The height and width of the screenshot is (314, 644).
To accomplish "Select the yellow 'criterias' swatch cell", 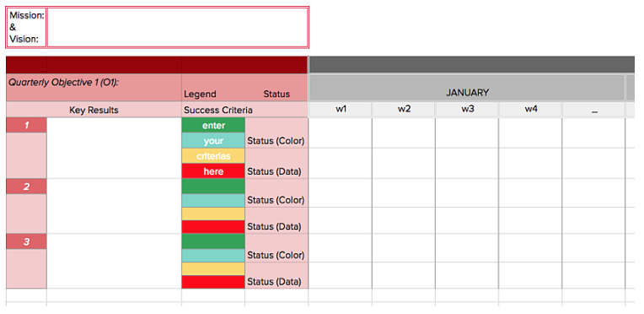I will tap(213, 156).
